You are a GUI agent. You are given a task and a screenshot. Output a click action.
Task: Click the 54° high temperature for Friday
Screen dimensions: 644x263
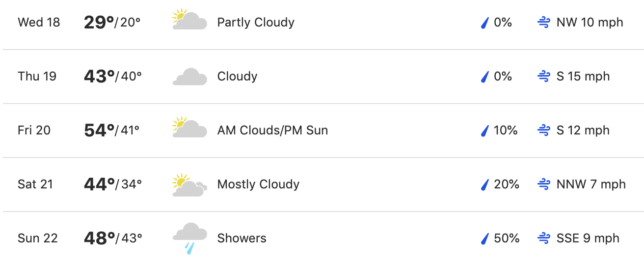click(99, 131)
